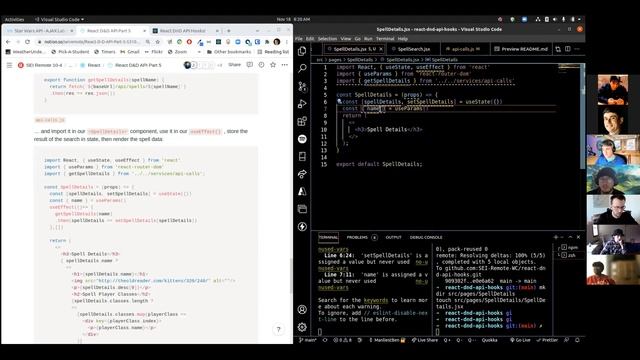Screen dimensions: 640x360
Task: Open the Selection menu in VS Code
Action: (327, 39)
